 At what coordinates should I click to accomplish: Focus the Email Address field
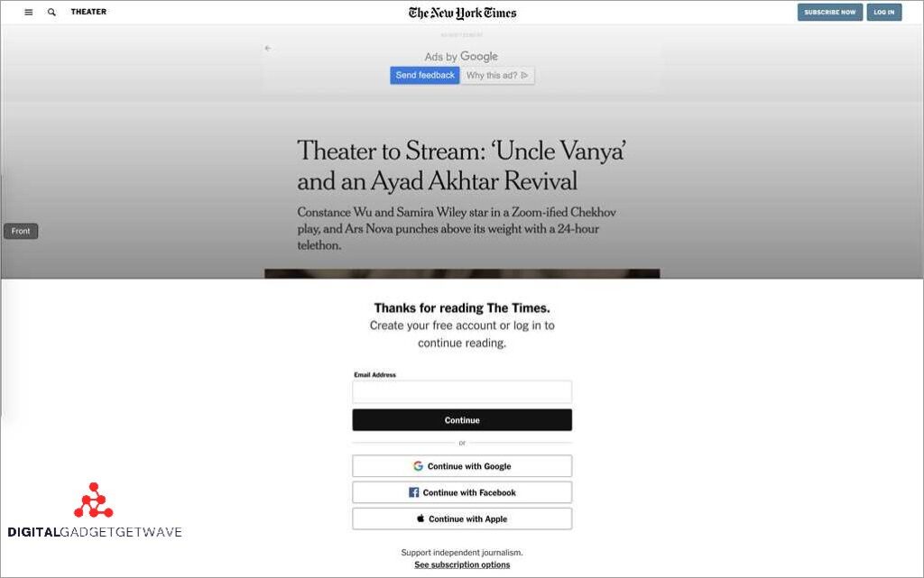462,392
